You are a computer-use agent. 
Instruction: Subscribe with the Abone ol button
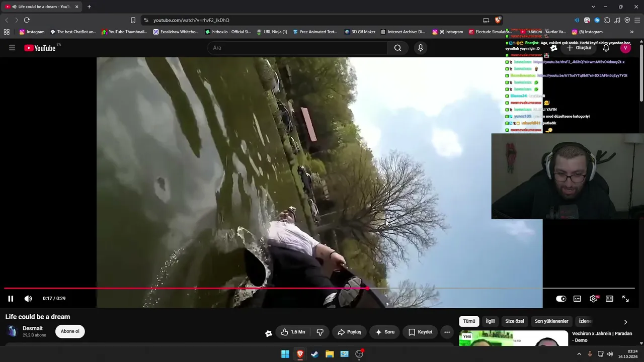(70, 331)
